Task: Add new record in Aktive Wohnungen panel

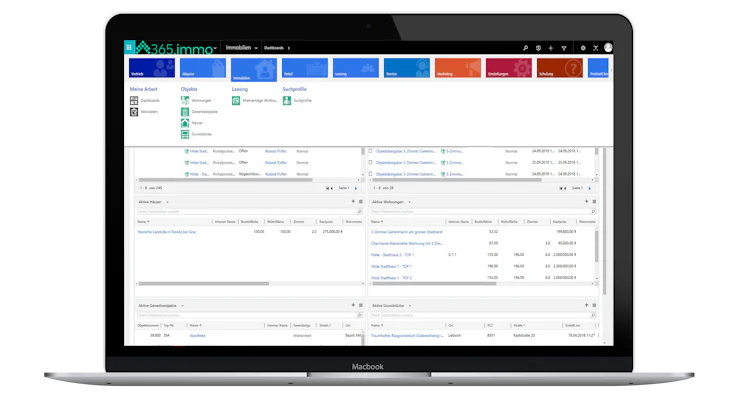Action: point(586,201)
